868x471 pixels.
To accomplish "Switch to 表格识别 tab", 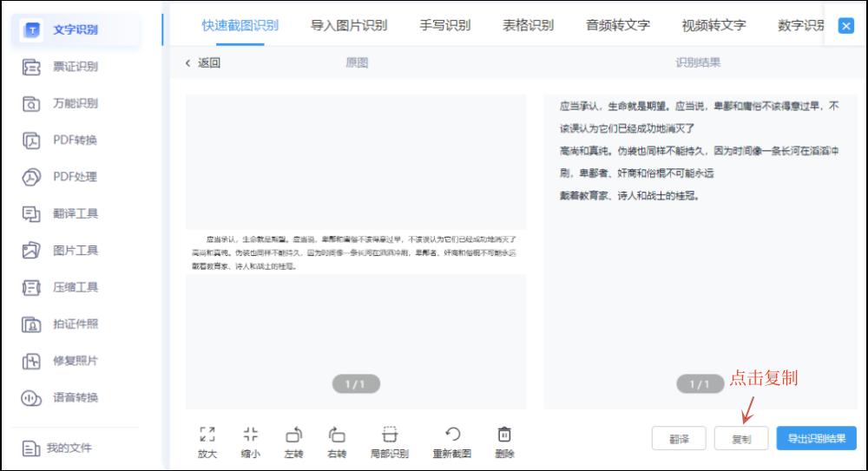I will click(528, 25).
